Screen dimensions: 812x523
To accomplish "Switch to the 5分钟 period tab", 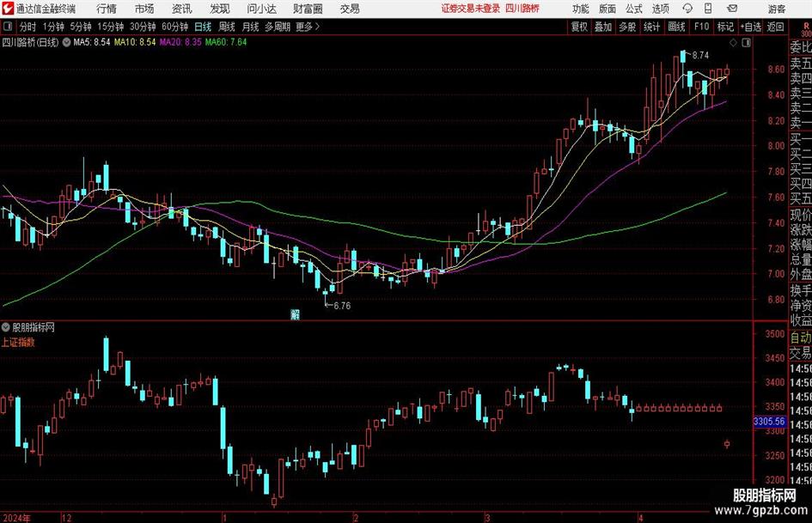I will [81, 27].
